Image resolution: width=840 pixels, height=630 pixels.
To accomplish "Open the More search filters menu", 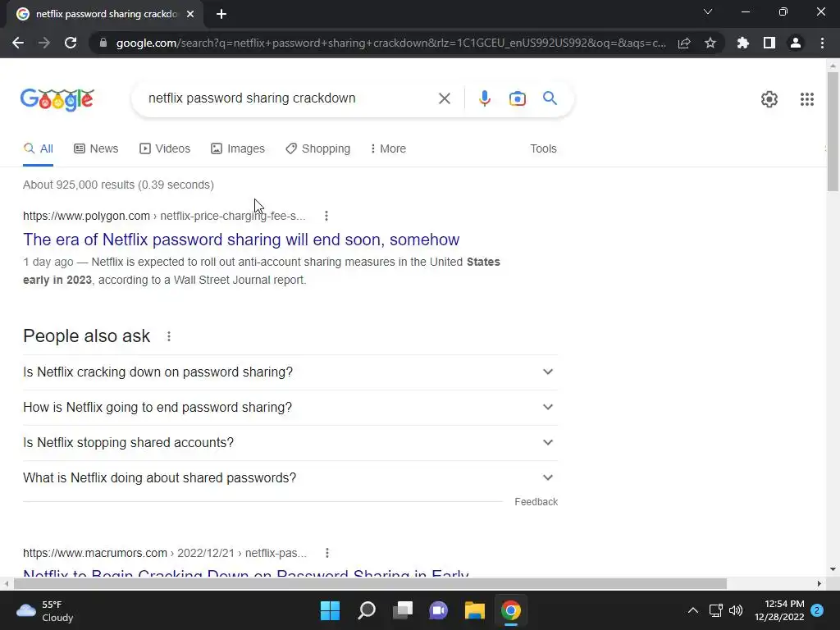I will [388, 149].
